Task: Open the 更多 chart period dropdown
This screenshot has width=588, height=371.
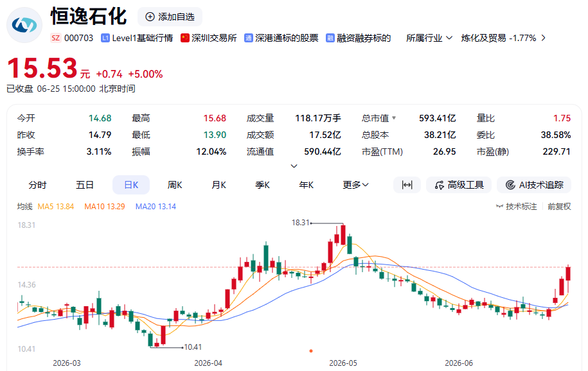Action: coord(355,185)
